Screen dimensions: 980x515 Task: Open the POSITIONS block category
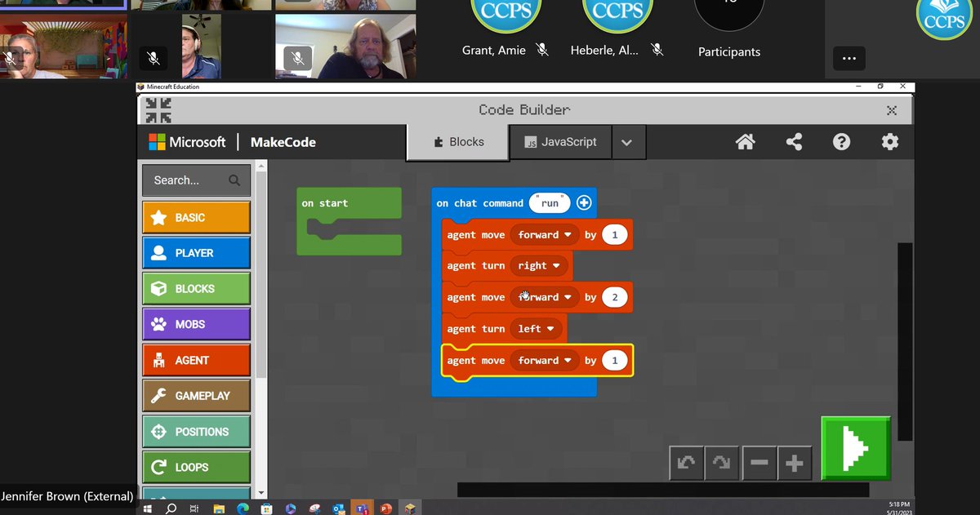(196, 432)
